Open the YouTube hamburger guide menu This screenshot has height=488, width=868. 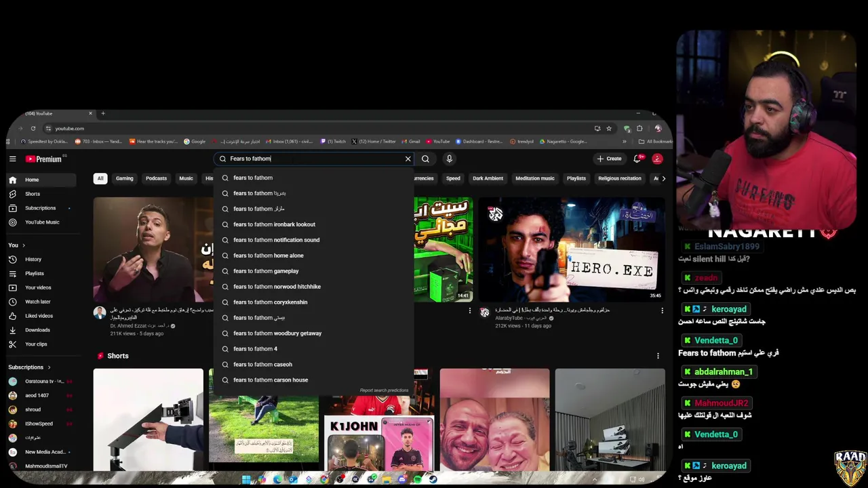(x=12, y=159)
